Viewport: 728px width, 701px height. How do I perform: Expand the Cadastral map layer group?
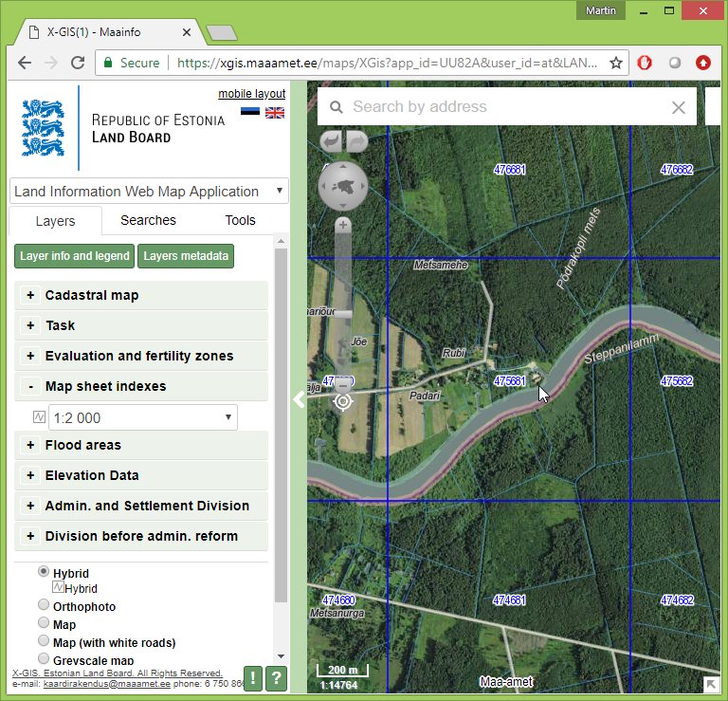click(x=30, y=295)
